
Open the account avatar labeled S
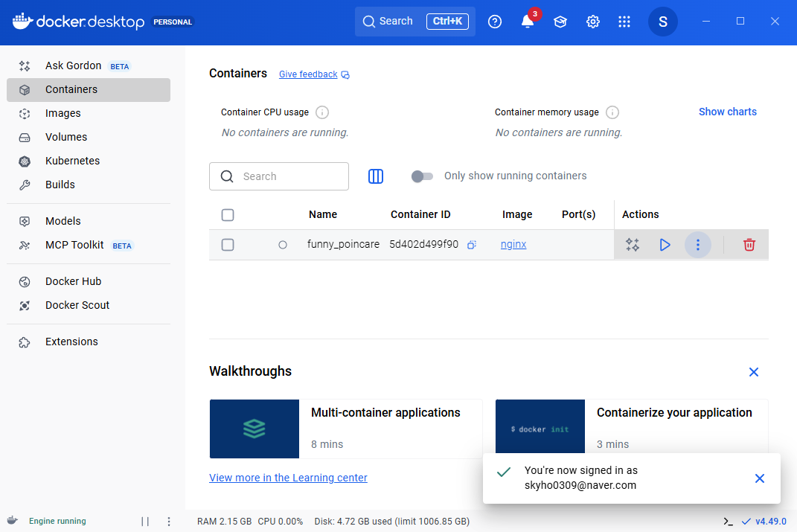[x=663, y=22]
